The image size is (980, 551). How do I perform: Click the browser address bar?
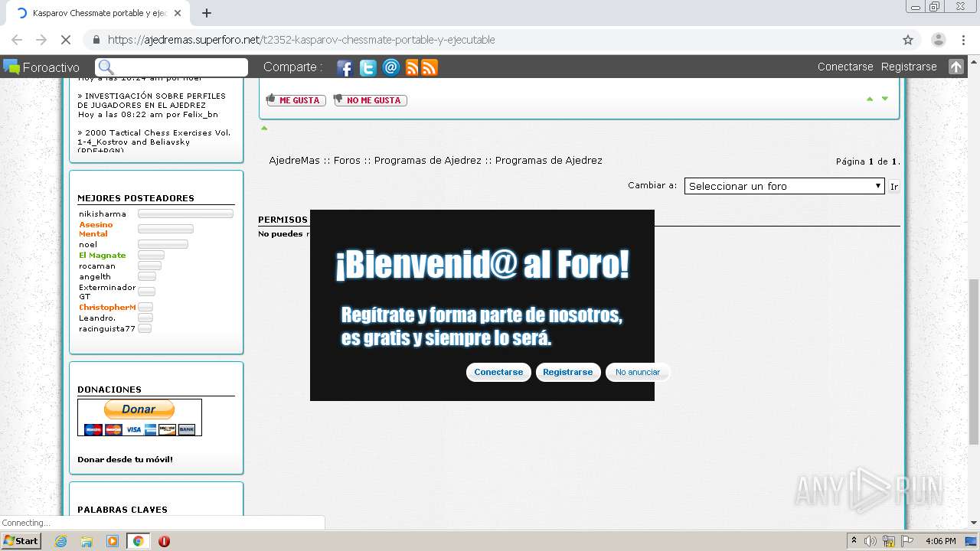point(490,40)
